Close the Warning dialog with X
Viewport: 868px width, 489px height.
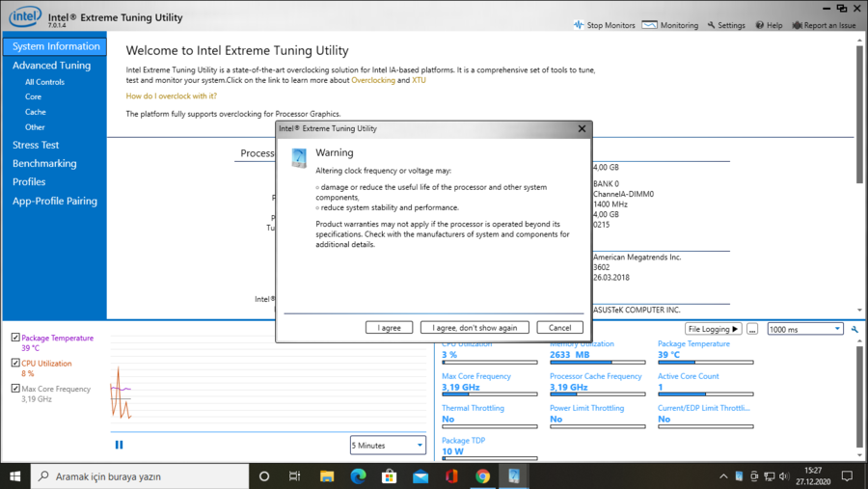click(582, 128)
